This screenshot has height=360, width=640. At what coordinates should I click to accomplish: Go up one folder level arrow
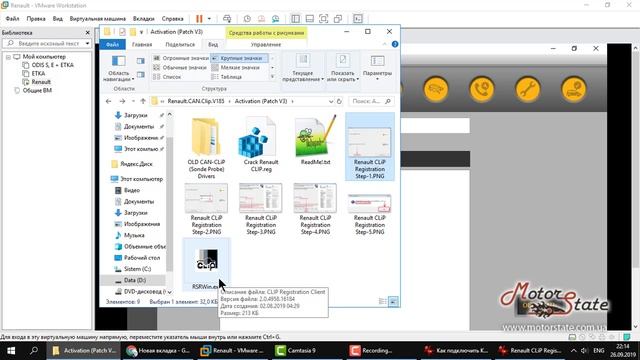click(x=143, y=101)
